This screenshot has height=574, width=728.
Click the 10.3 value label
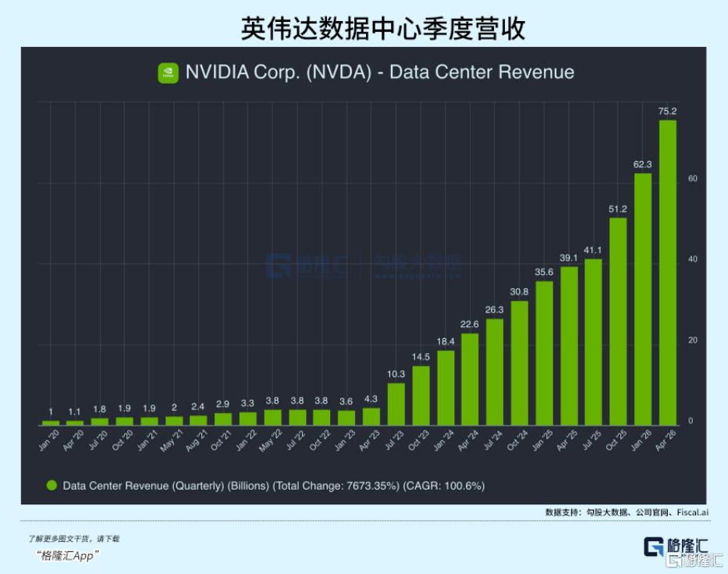pyautogui.click(x=396, y=374)
